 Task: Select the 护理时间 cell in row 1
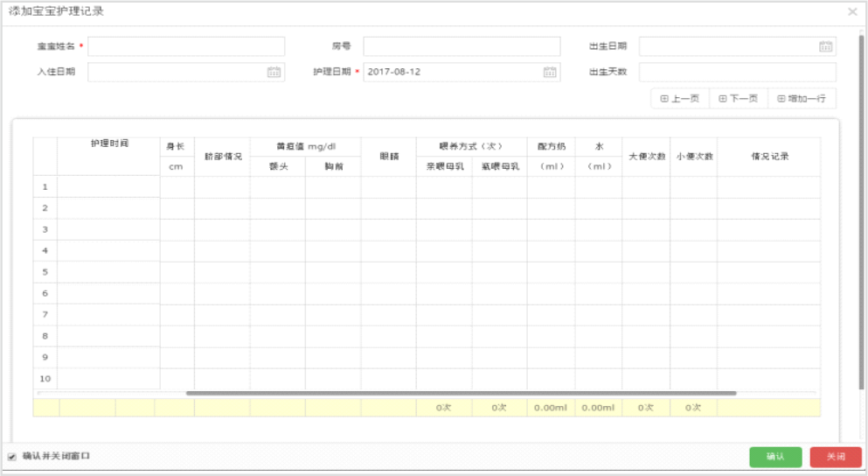tap(108, 186)
